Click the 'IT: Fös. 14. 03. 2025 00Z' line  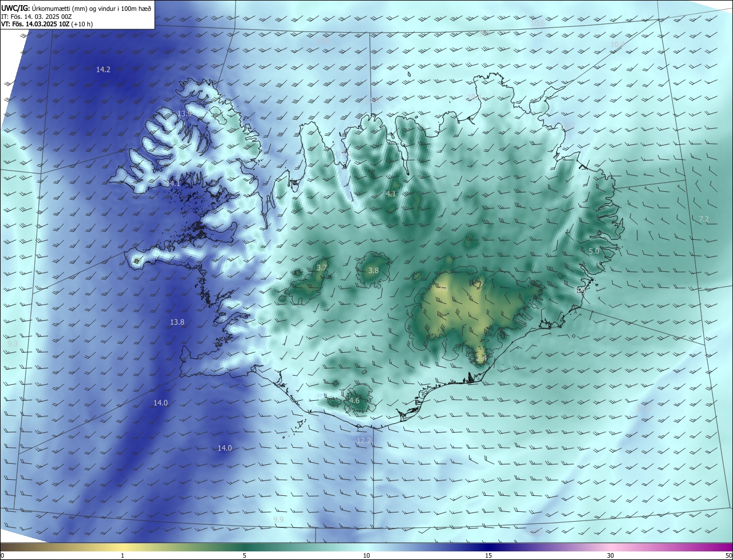click(36, 17)
